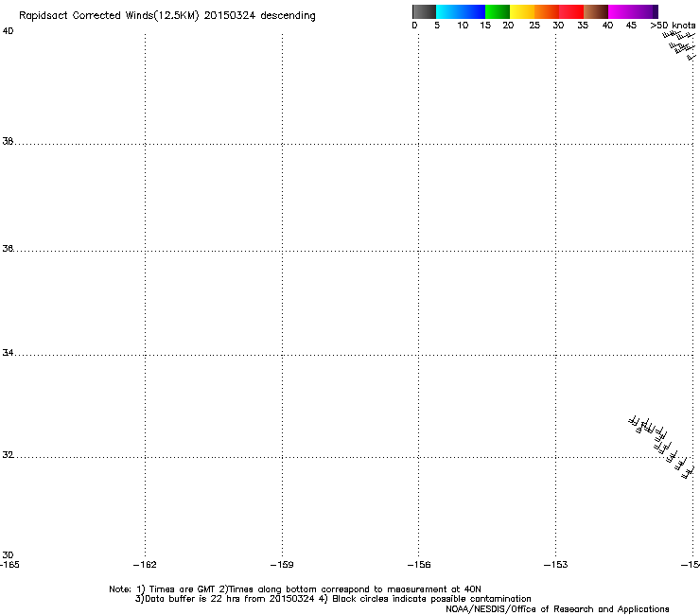Click the "38" latitude axis label
Screen dimensions: 700x615
tap(8, 141)
